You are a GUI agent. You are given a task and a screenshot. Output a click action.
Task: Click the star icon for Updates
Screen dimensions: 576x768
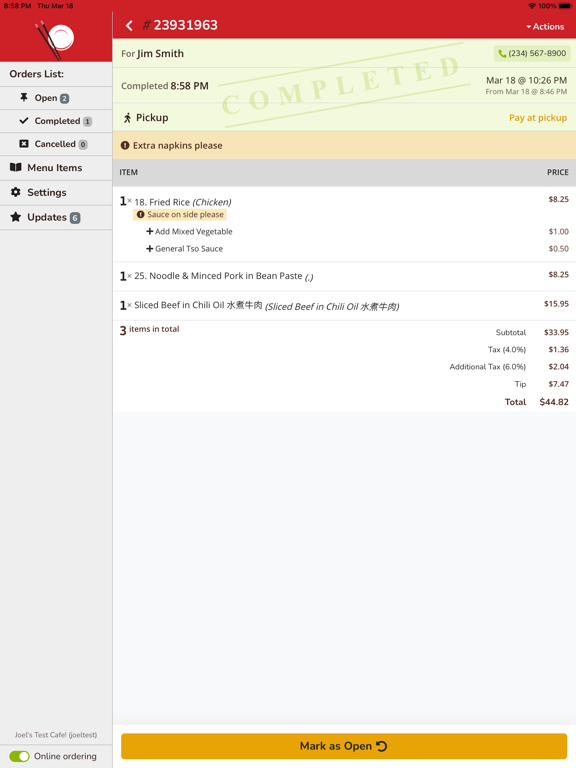16,216
